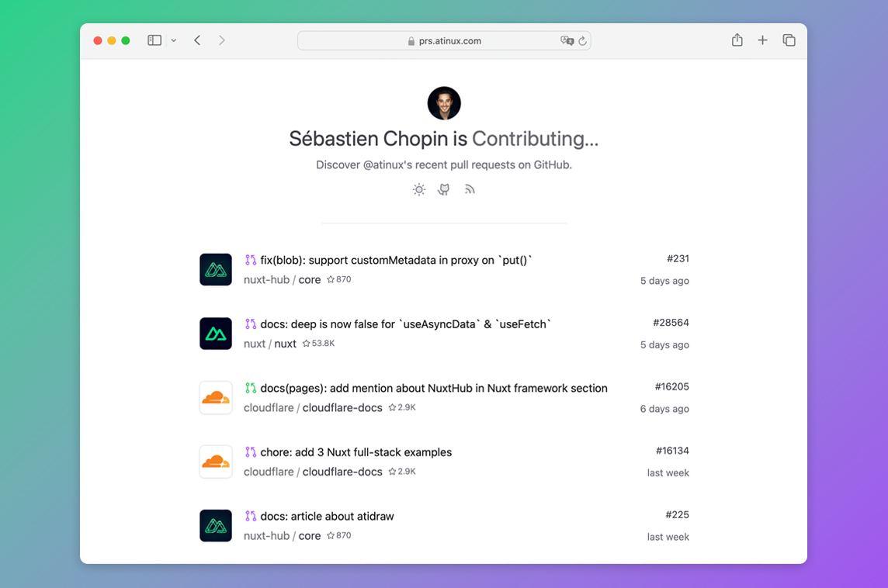This screenshot has width=888, height=588.
Task: Click Cloudflare logo beside docs(pages) PR
Action: point(216,398)
